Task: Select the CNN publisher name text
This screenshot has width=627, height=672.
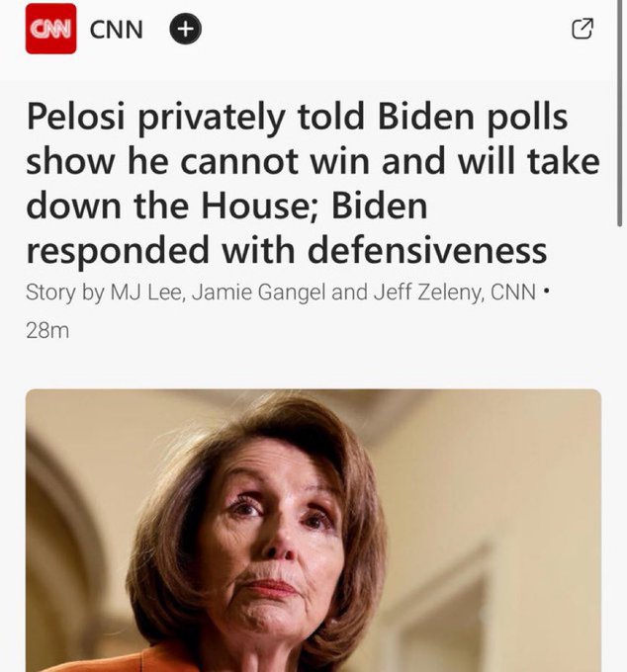Action: (117, 30)
